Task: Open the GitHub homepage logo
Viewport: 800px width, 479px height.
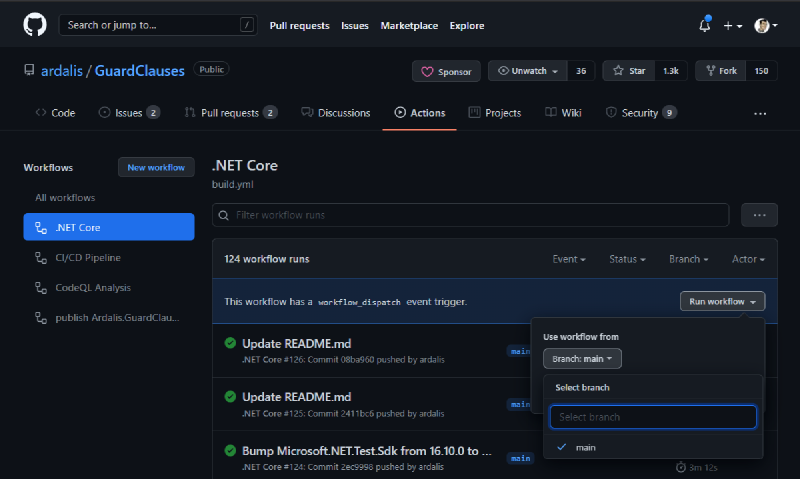Action: coord(35,25)
